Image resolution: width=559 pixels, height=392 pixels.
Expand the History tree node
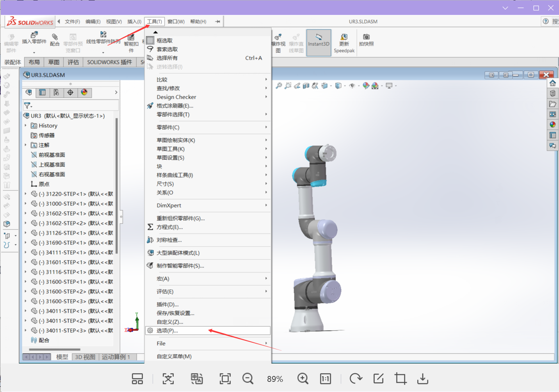click(x=26, y=125)
